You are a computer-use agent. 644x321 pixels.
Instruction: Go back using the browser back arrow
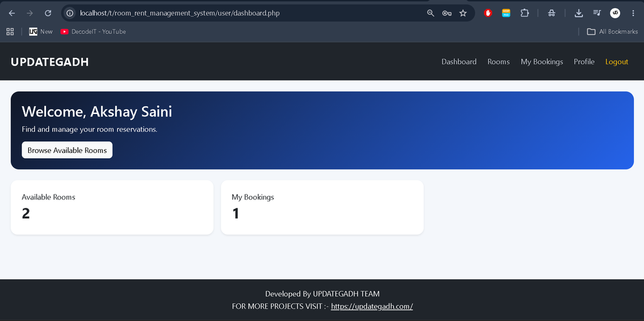coord(12,13)
